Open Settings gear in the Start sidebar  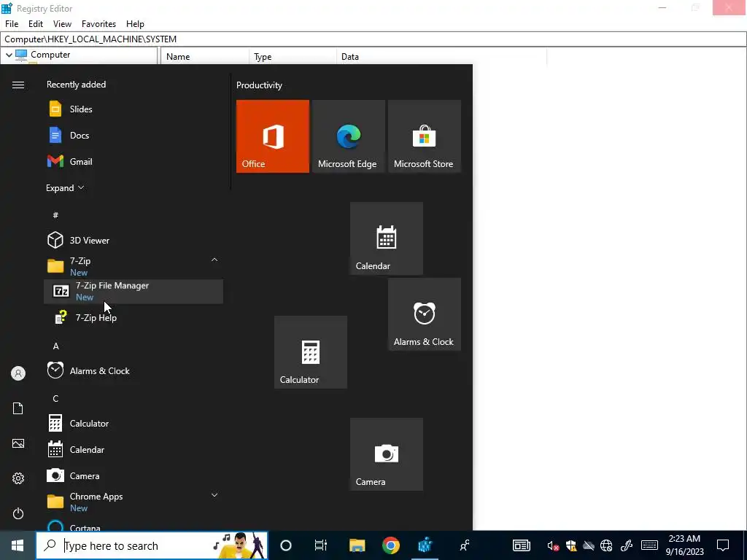(18, 478)
